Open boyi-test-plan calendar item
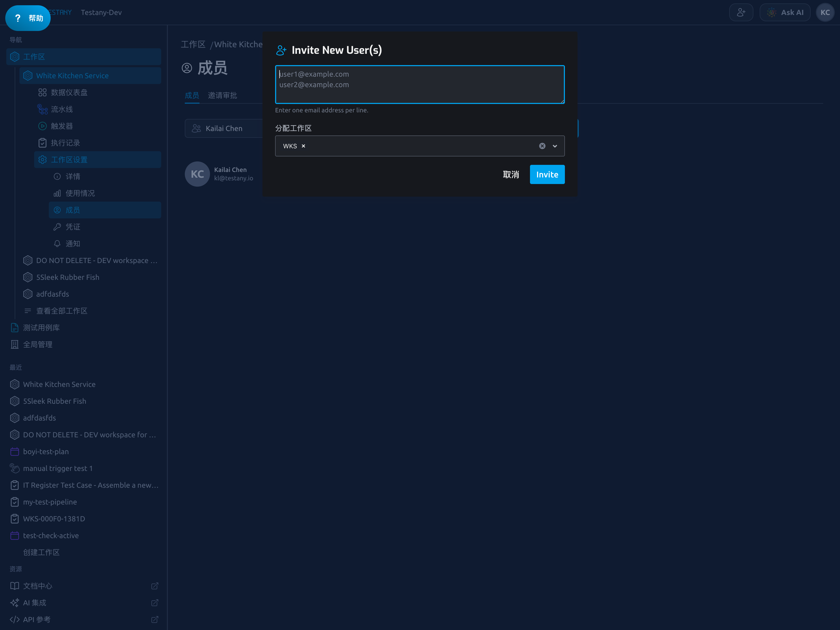 coord(83,451)
